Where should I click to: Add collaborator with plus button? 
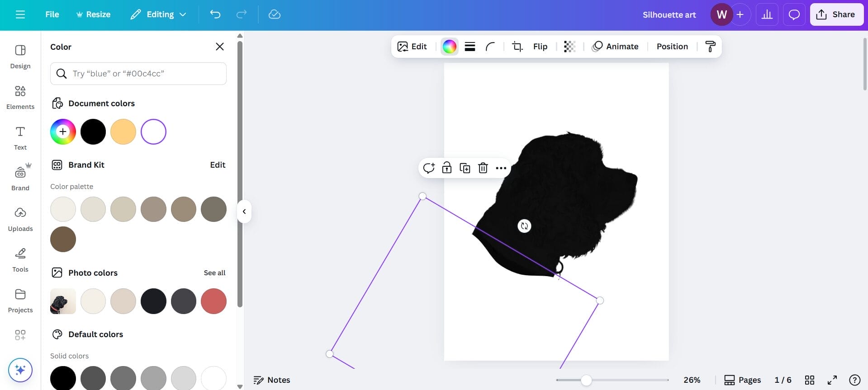click(740, 14)
